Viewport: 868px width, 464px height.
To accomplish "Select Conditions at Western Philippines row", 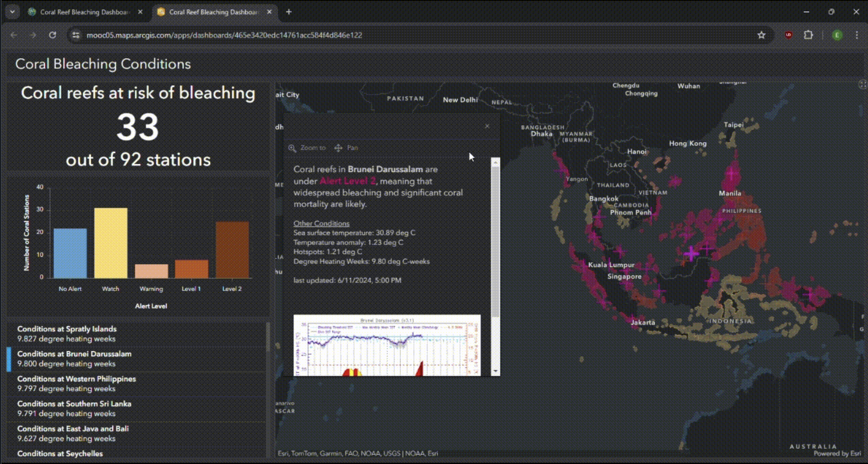I will point(137,384).
